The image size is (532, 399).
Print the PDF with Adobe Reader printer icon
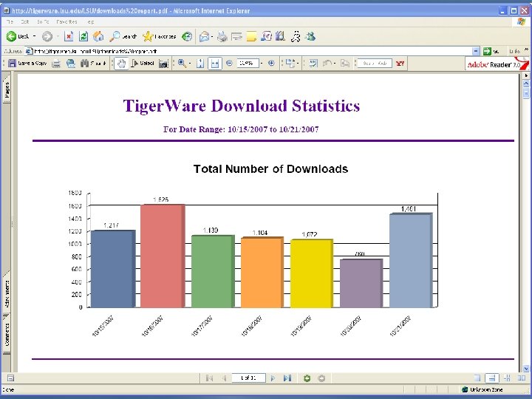pos(56,64)
